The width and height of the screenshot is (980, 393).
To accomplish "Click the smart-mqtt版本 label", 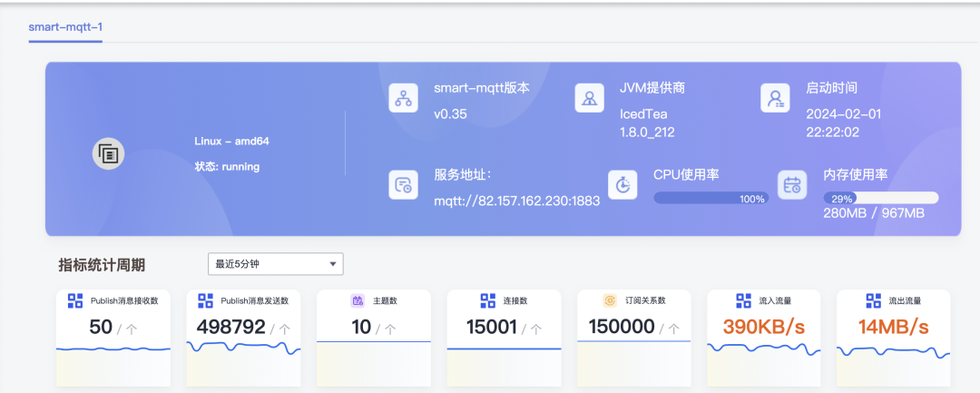I will click(482, 88).
